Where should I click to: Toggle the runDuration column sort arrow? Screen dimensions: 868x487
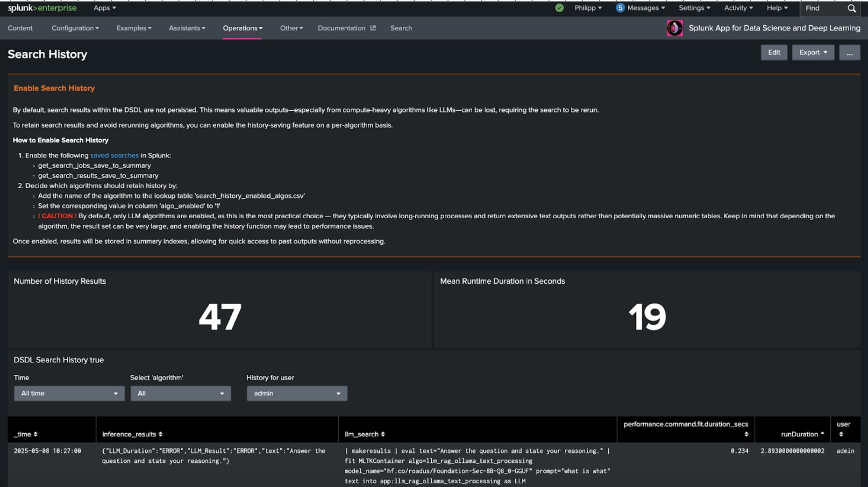tap(822, 434)
